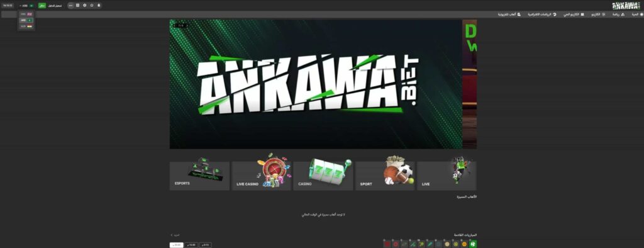Open the Live tab in navigation bar
Screen dimensions: 644x248
pos(637,14)
